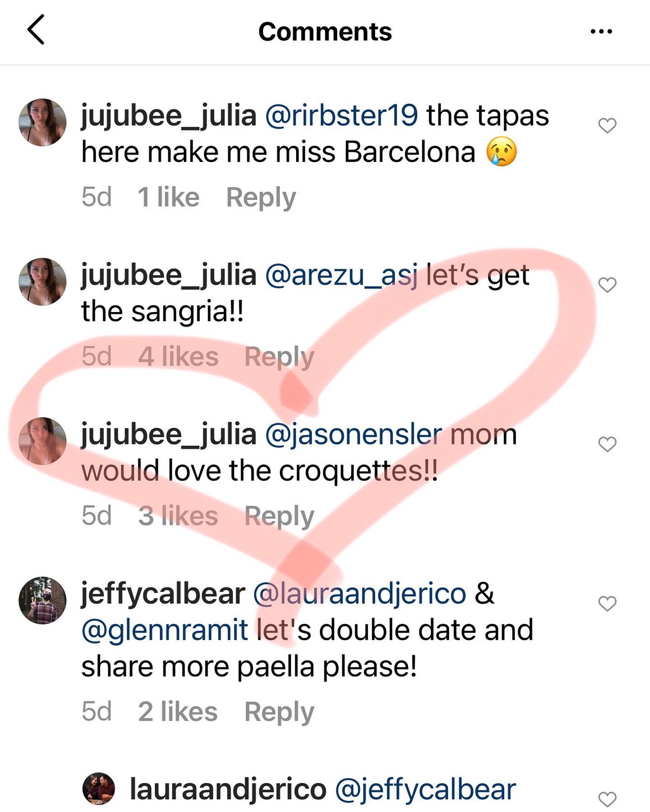650x812 pixels.
Task: Reply to jeffycalbear's paella comment
Action: tap(279, 712)
